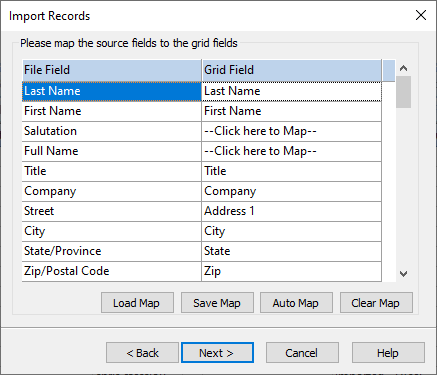The height and width of the screenshot is (375, 437).
Task: Open grid mapping for Last Name
Action: [x=292, y=91]
